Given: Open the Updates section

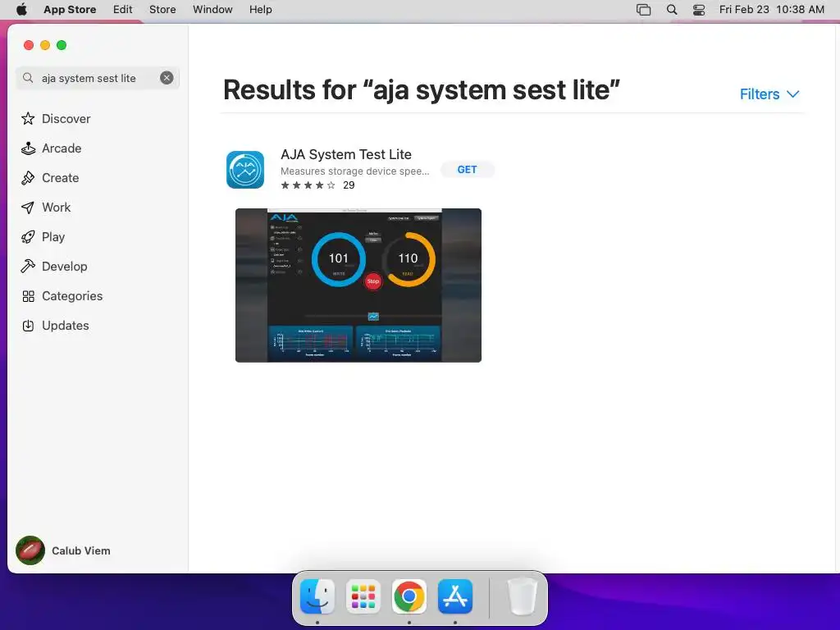Looking at the screenshot, I should (55, 325).
